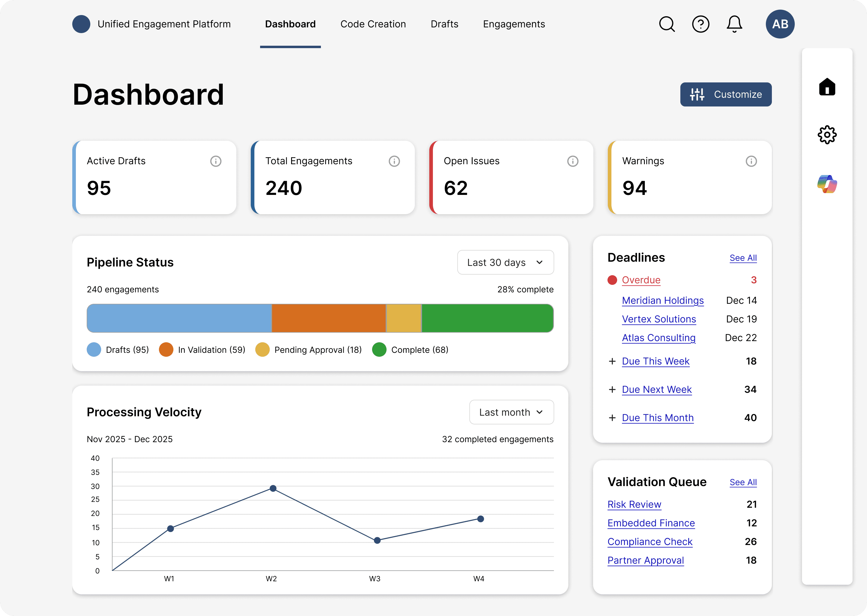
Task: Click the Customize button
Action: pyautogui.click(x=726, y=94)
